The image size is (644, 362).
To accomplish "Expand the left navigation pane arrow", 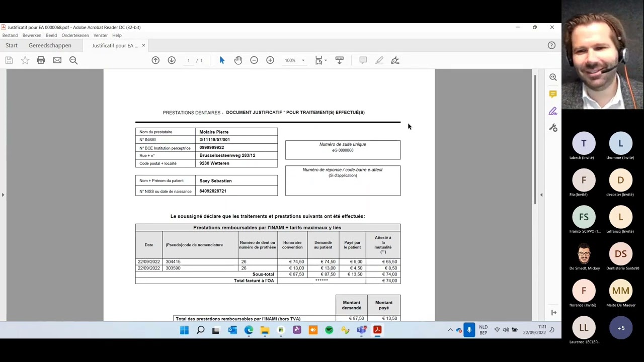I will (3, 195).
